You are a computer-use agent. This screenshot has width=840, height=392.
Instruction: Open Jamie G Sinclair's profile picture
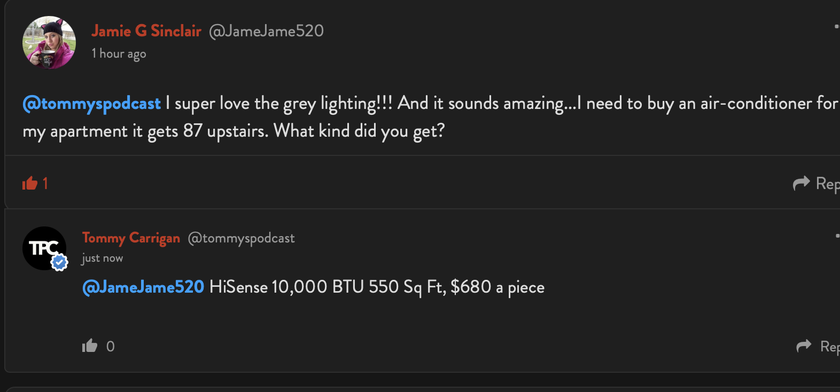tap(49, 42)
